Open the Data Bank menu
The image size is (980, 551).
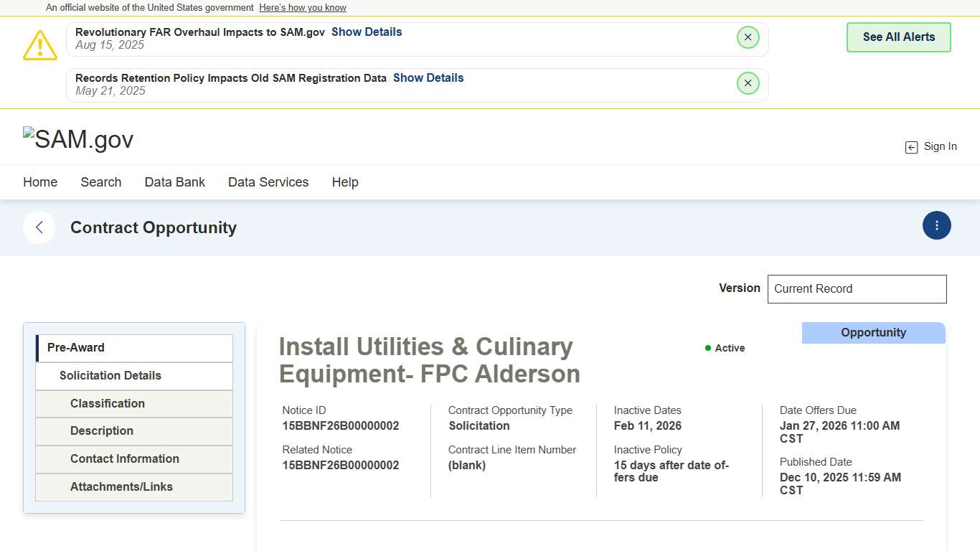tap(174, 182)
